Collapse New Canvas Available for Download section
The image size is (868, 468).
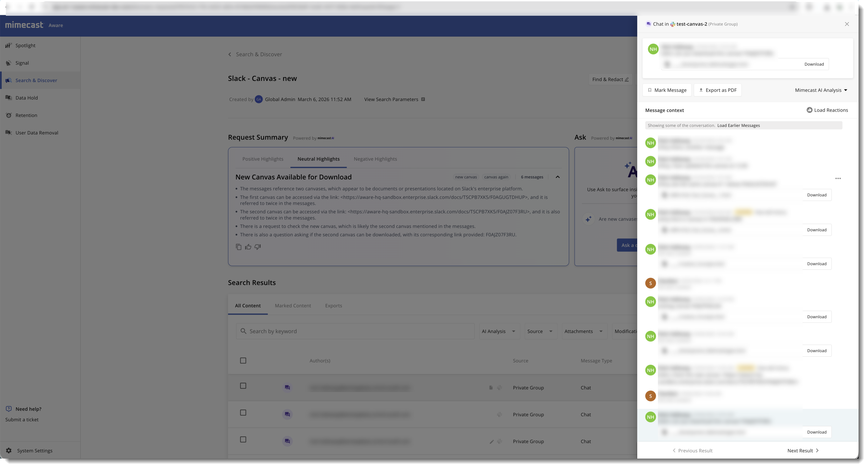[x=558, y=177]
